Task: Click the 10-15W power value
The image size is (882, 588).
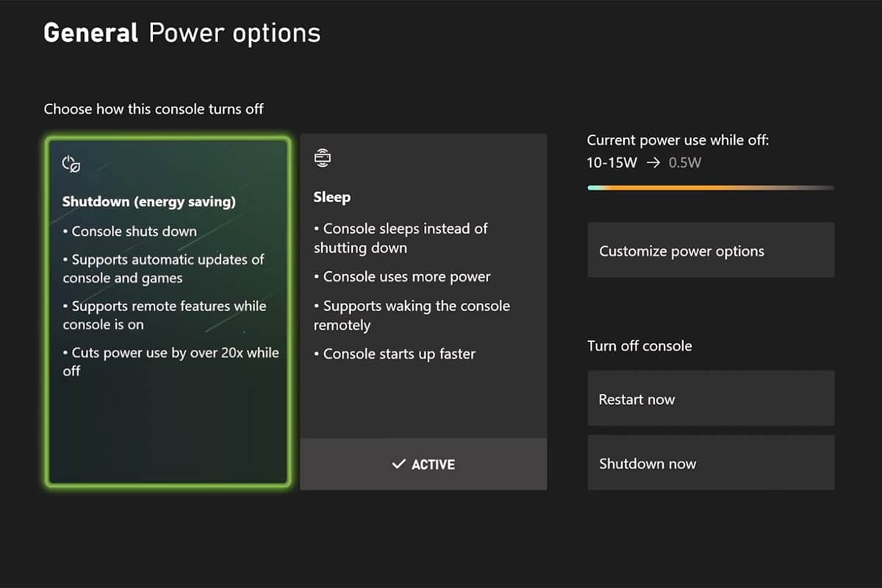Action: (x=612, y=162)
